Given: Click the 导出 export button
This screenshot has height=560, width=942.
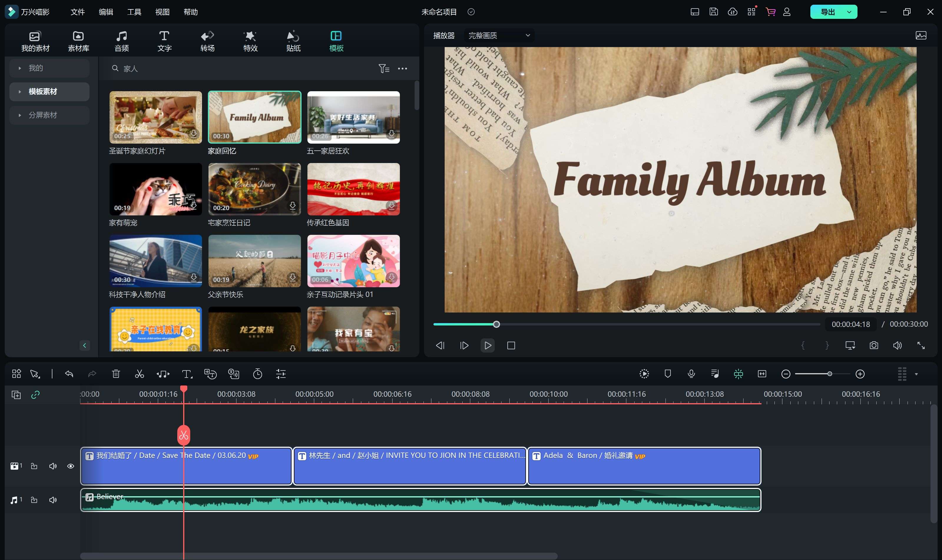Looking at the screenshot, I should [x=828, y=12].
